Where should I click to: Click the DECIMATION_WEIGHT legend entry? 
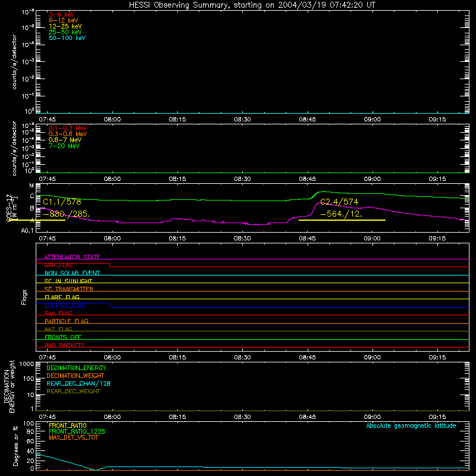[76, 376]
